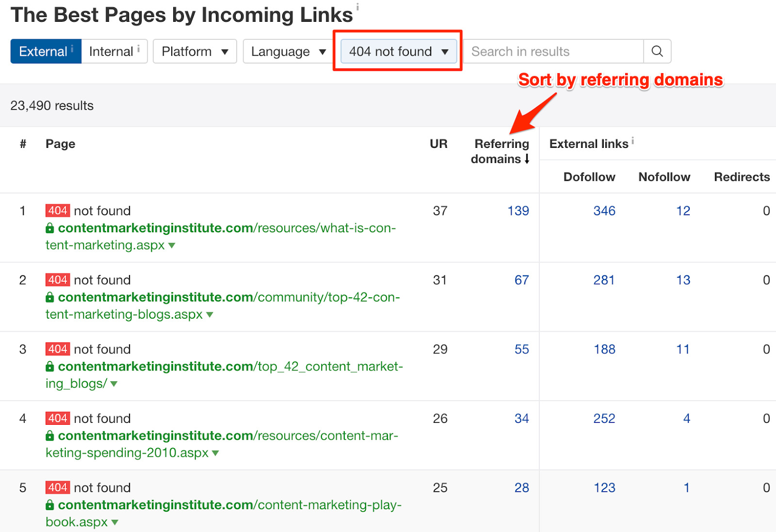Open what-is-content-marketing.aspx page link
The image size is (776, 532).
pyautogui.click(x=221, y=237)
